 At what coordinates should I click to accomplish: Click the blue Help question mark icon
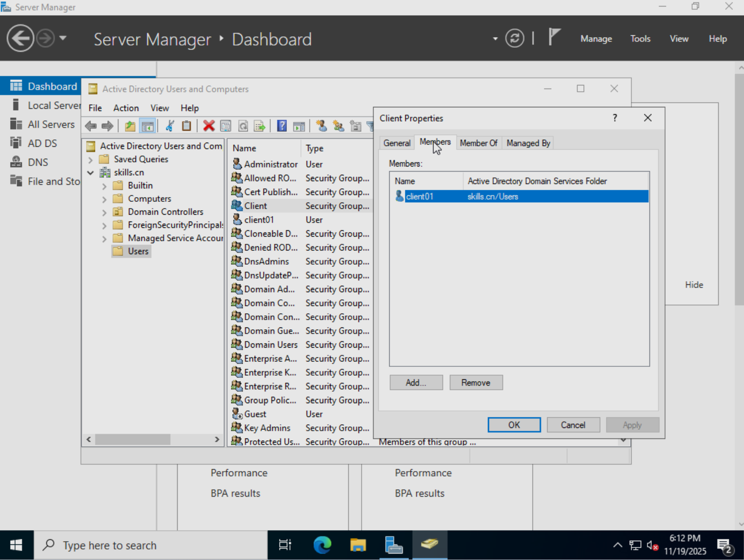[x=282, y=126]
